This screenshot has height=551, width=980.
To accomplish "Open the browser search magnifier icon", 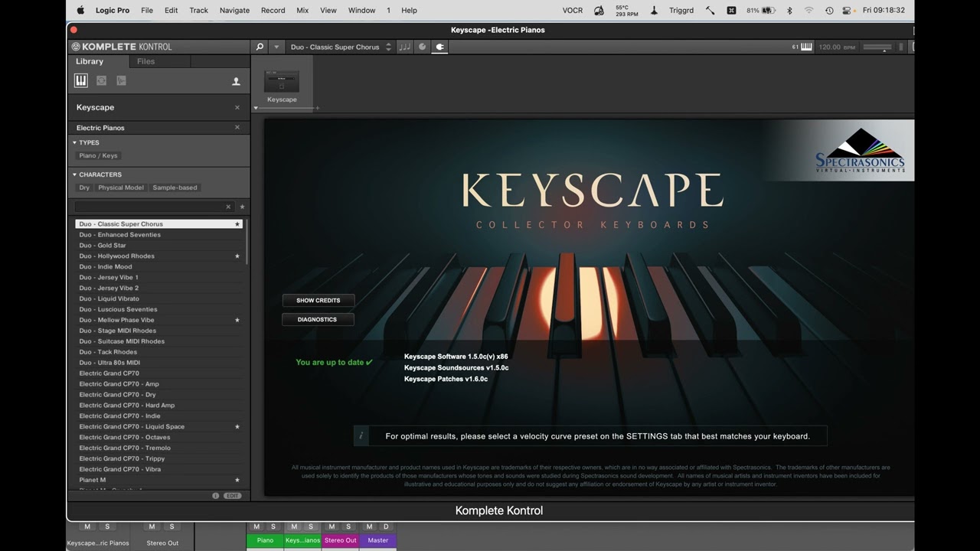I will [260, 47].
